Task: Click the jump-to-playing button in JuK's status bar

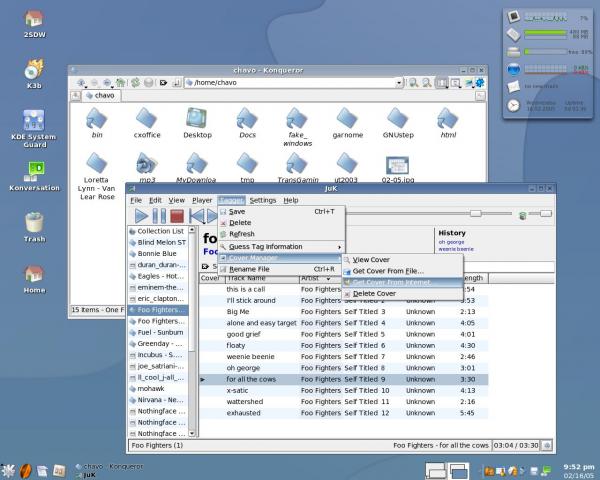Action: click(547, 446)
